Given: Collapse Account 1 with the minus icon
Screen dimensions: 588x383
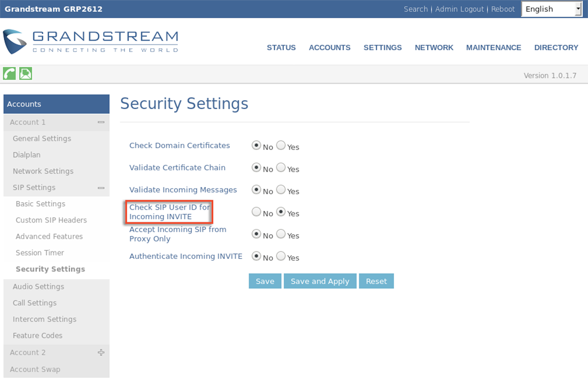Looking at the screenshot, I should coord(101,122).
